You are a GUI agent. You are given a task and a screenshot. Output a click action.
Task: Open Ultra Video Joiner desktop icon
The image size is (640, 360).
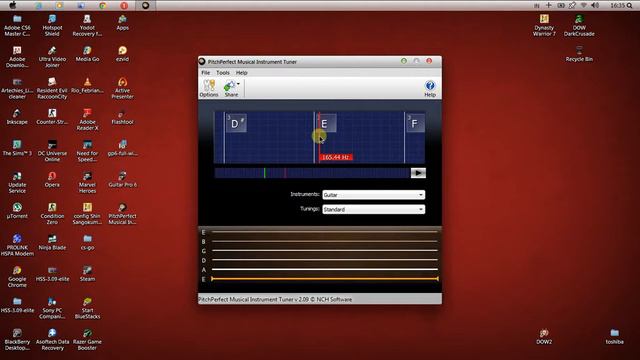pyautogui.click(x=52, y=57)
